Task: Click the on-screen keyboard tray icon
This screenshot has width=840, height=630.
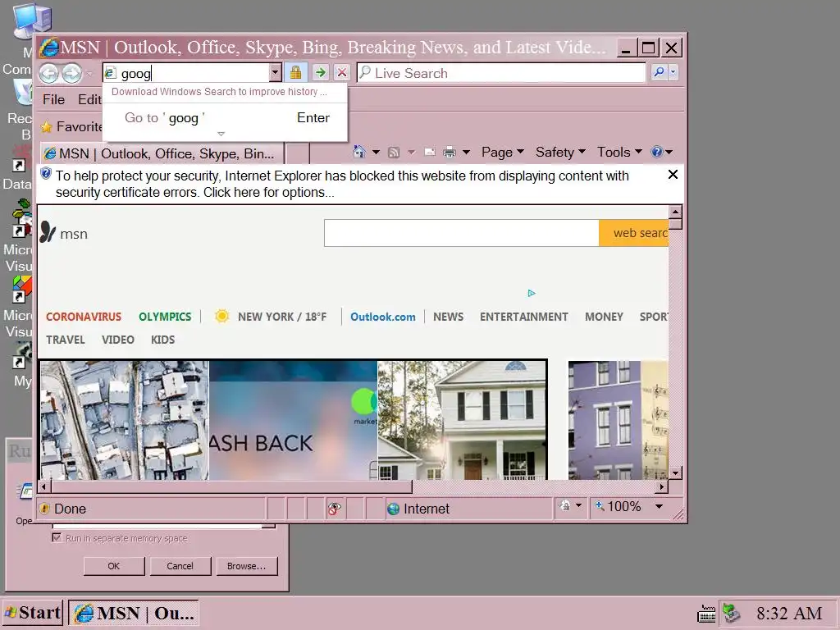Action: tap(706, 614)
